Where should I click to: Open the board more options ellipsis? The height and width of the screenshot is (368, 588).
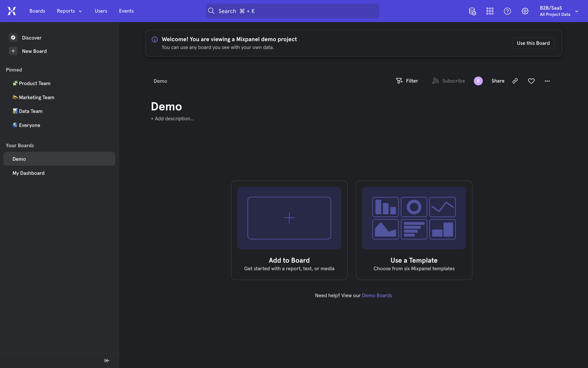[x=547, y=81]
